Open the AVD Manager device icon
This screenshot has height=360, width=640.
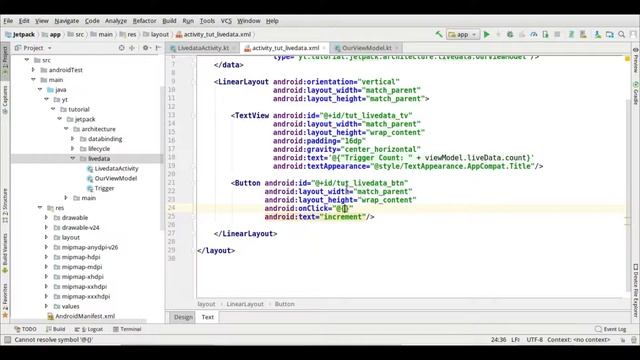(x=583, y=35)
